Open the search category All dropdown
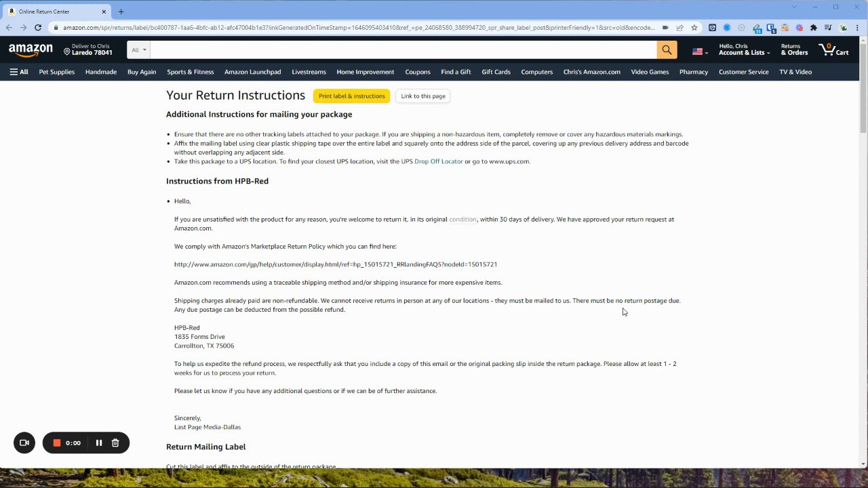868x488 pixels. [138, 49]
